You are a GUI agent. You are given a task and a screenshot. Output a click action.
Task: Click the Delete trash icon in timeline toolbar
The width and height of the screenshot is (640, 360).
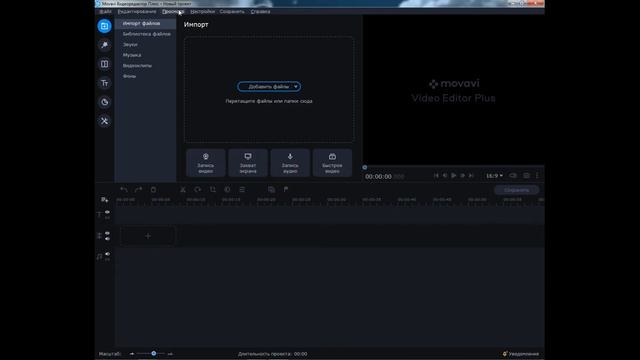click(153, 189)
